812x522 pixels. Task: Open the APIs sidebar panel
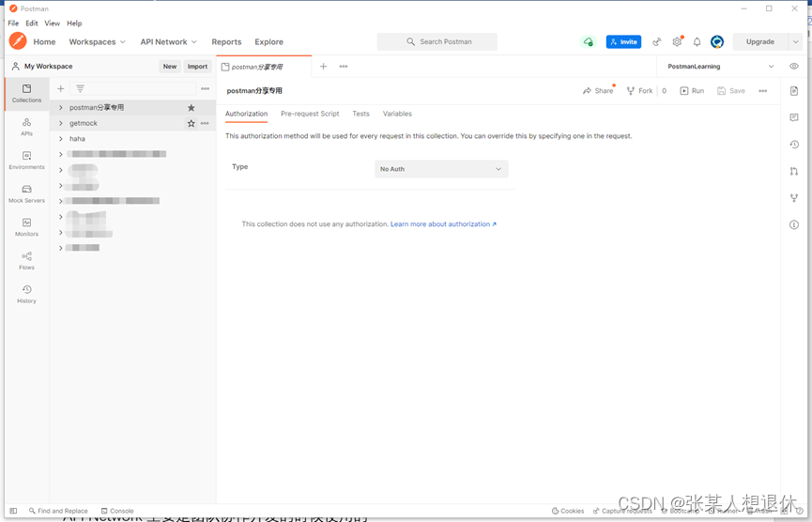pyautogui.click(x=27, y=127)
